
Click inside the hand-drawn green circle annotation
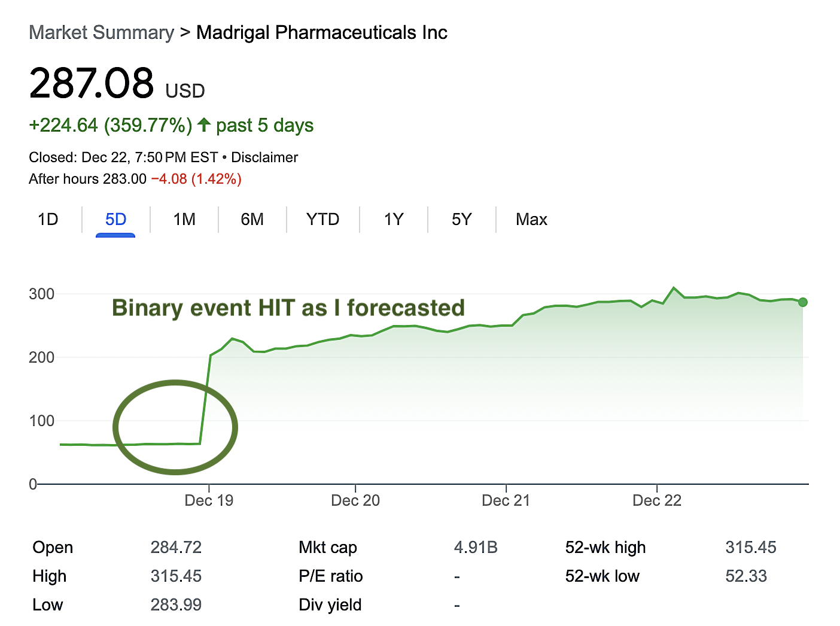175,427
